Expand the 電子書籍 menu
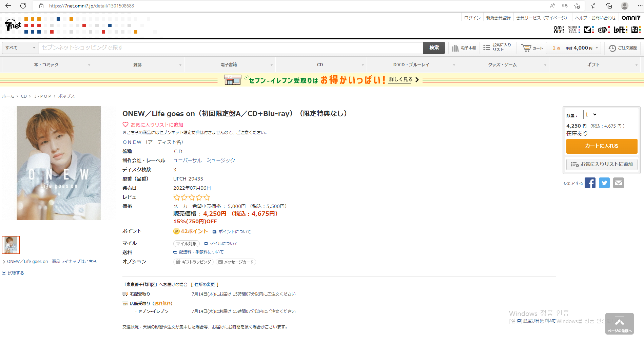 pyautogui.click(x=230, y=64)
